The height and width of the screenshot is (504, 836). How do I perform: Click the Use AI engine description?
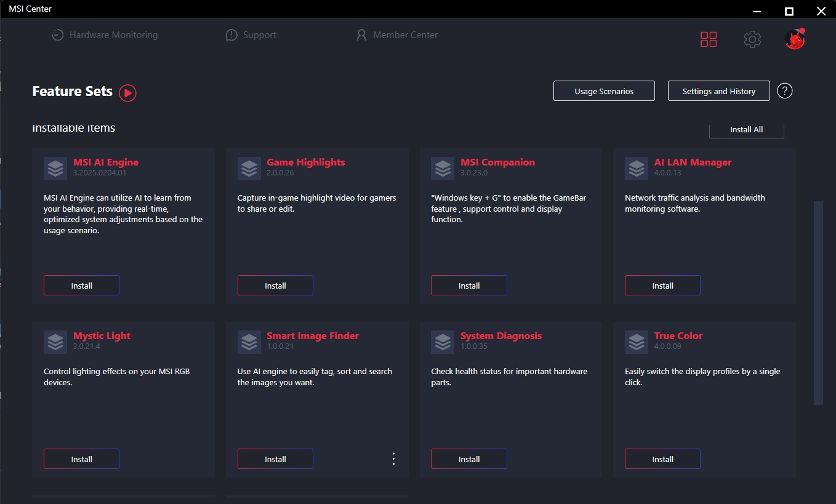315,377
